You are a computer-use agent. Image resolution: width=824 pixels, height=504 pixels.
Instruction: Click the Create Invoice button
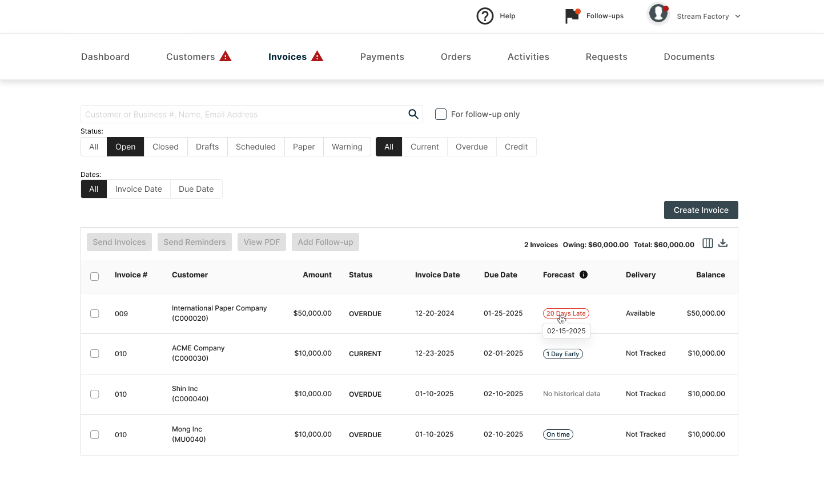pos(701,210)
